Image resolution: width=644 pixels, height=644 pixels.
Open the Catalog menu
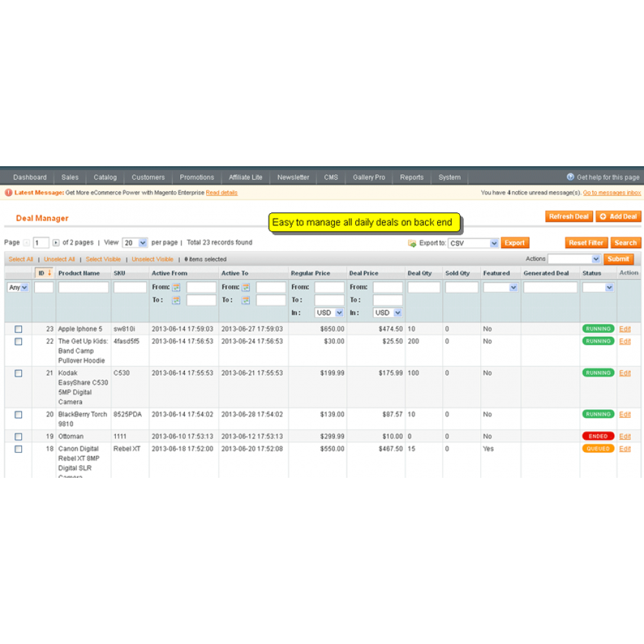tap(104, 177)
